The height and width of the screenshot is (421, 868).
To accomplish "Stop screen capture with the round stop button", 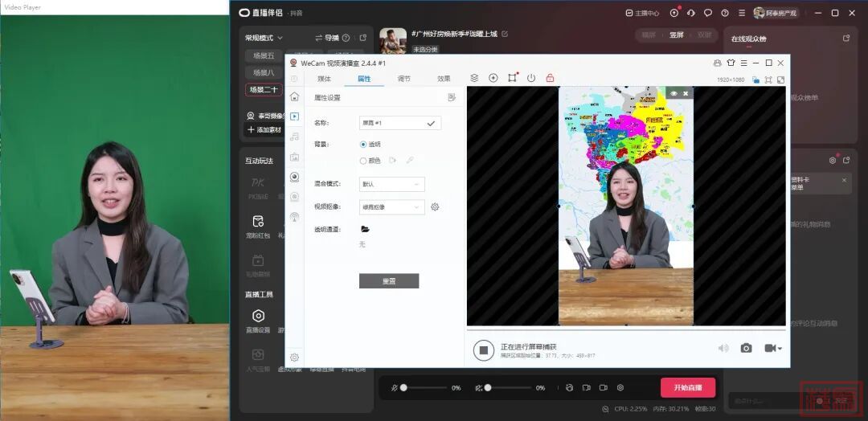I will click(x=483, y=349).
